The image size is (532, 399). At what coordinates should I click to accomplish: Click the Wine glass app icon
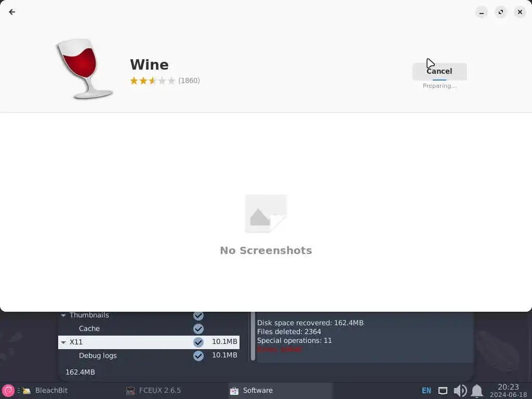(84, 68)
